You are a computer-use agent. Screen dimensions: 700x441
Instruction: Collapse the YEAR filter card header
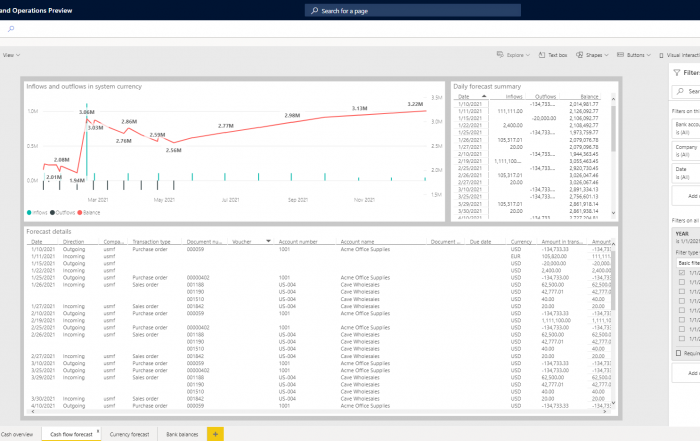coord(686,237)
